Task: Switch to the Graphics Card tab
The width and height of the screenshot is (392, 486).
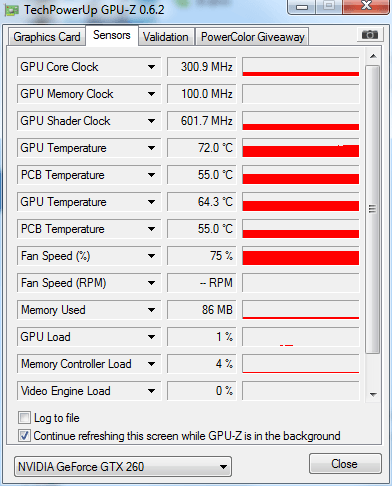Action: click(47, 37)
